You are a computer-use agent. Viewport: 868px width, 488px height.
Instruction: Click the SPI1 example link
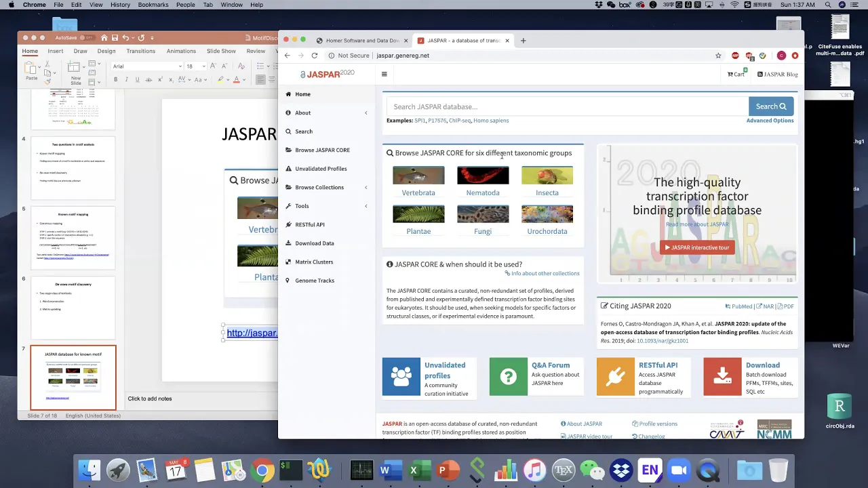click(420, 121)
